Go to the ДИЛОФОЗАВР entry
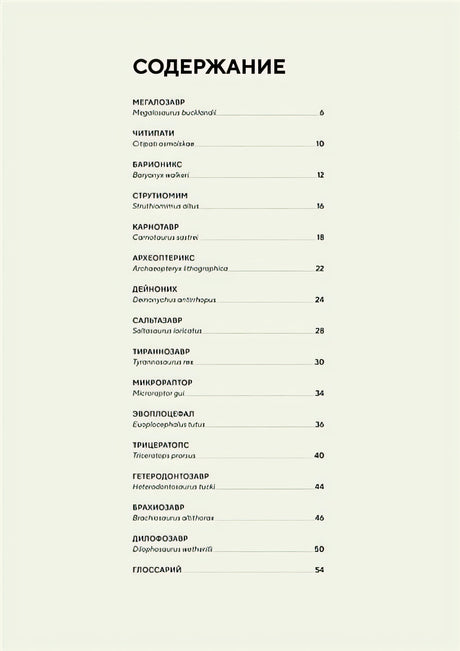 point(160,539)
